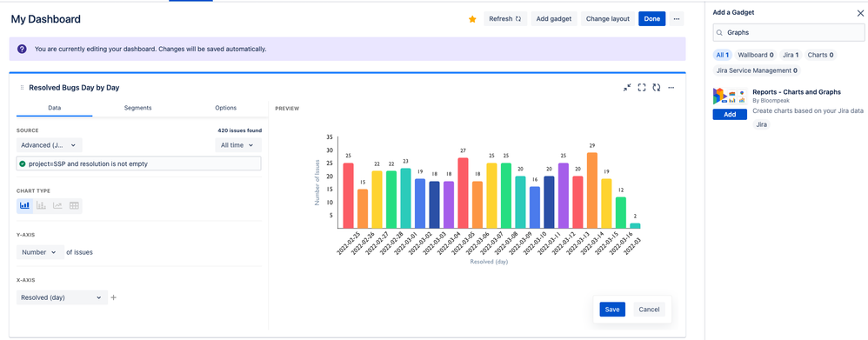Open the gadget ellipsis menu

pos(671,88)
